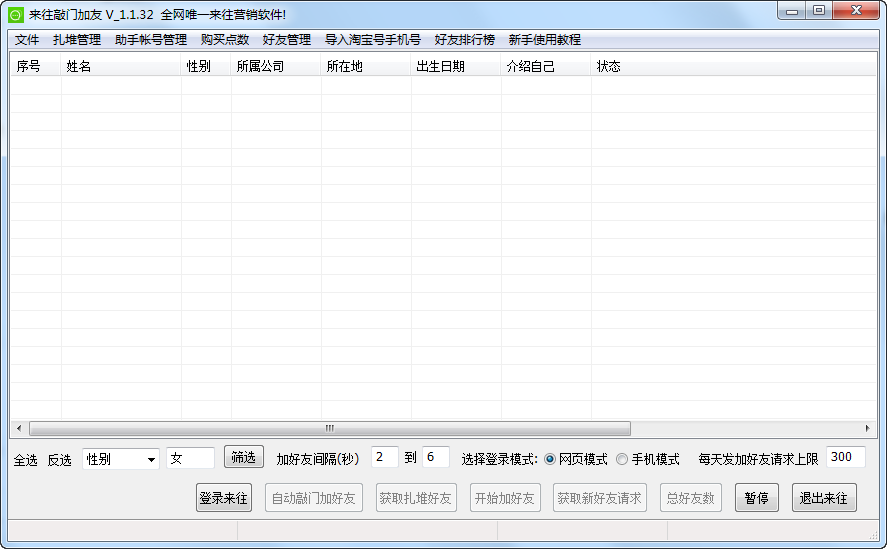
Task: Open the 扎堆管理 menu
Action: pos(77,40)
